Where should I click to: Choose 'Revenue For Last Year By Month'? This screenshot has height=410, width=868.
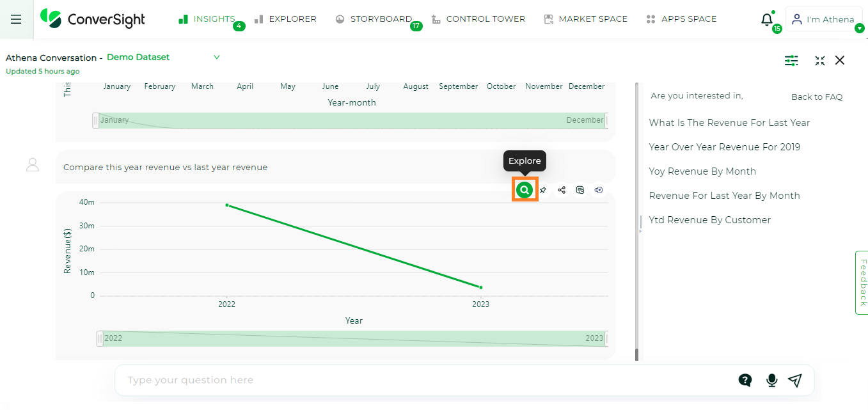[x=724, y=196]
